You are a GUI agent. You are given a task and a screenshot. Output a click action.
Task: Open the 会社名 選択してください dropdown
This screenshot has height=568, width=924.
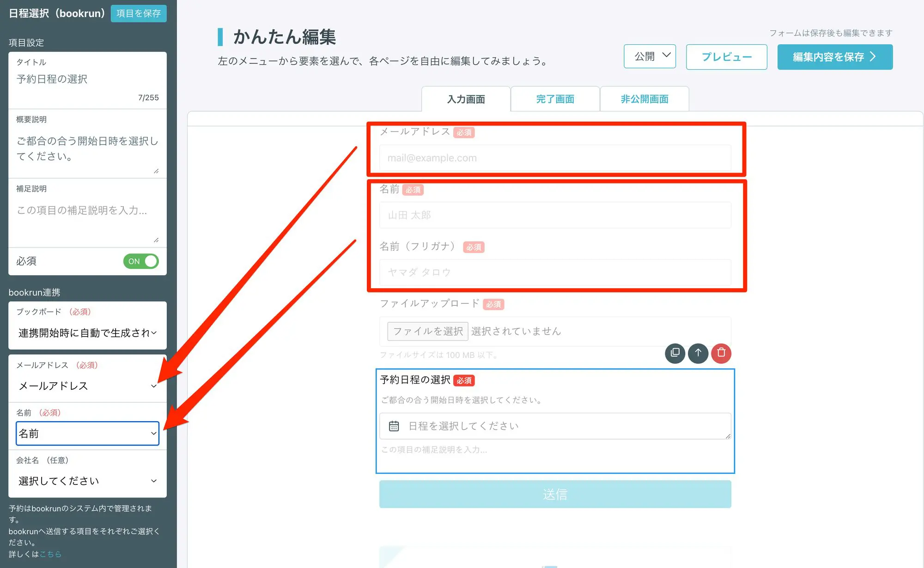pyautogui.click(x=87, y=481)
